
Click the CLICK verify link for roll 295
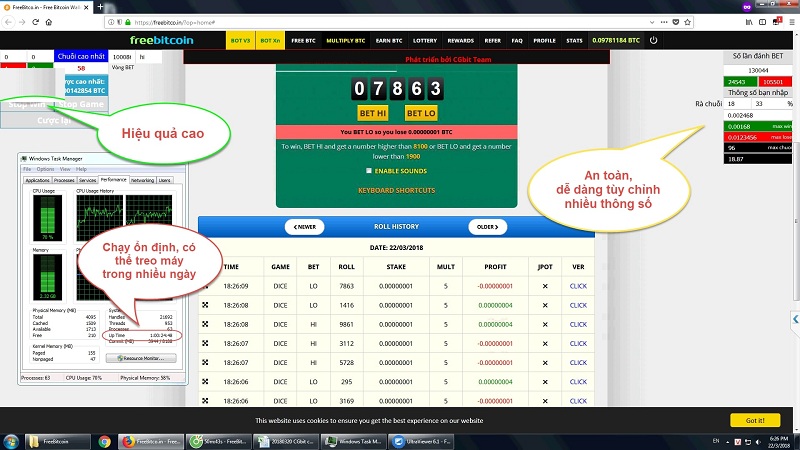[x=578, y=382]
